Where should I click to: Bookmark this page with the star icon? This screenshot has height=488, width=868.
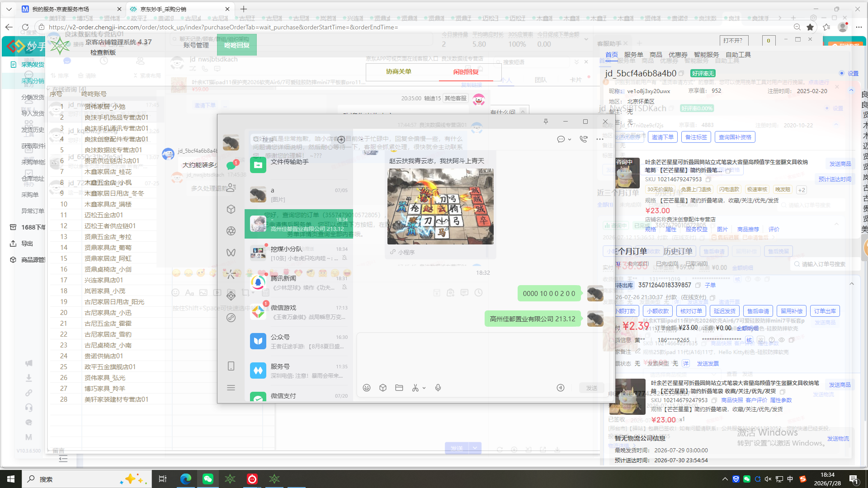coord(810,27)
